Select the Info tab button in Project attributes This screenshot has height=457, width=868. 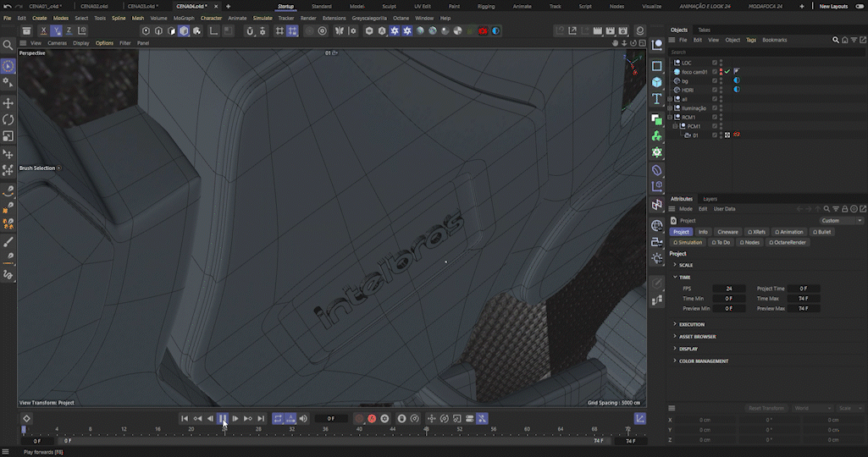pos(703,232)
